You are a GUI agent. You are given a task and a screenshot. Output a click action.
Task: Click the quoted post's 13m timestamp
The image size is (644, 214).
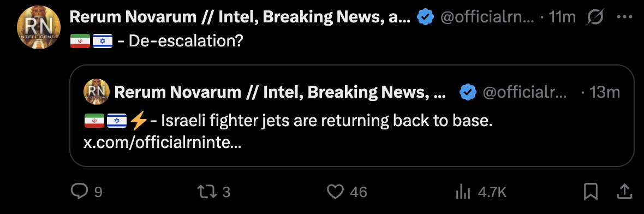(x=605, y=92)
